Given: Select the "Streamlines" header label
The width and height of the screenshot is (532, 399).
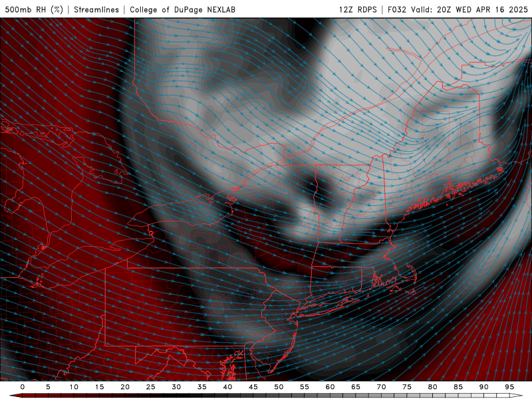Looking at the screenshot, I should tap(96, 9).
